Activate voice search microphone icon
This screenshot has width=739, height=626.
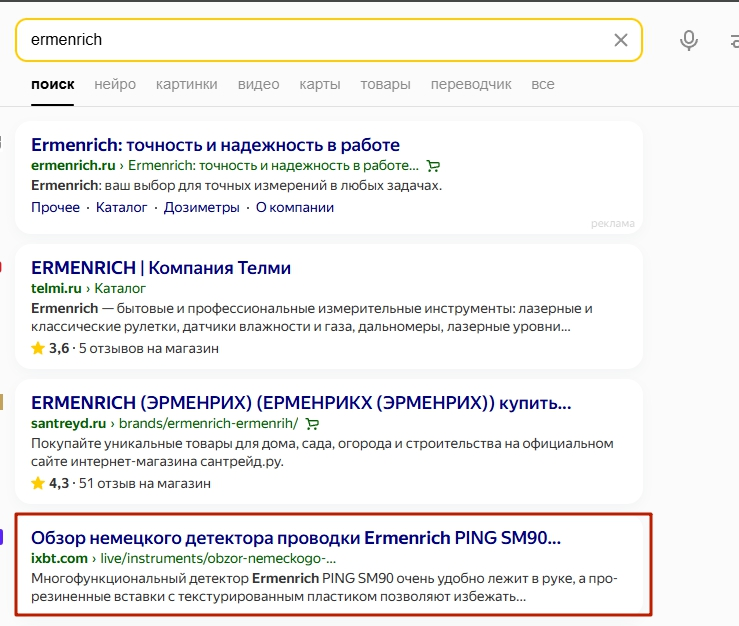tap(689, 40)
